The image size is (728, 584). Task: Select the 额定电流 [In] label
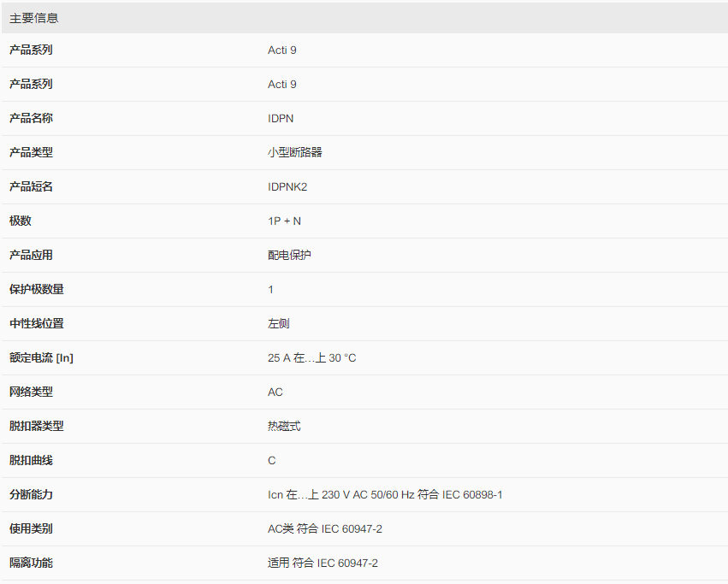coord(41,358)
